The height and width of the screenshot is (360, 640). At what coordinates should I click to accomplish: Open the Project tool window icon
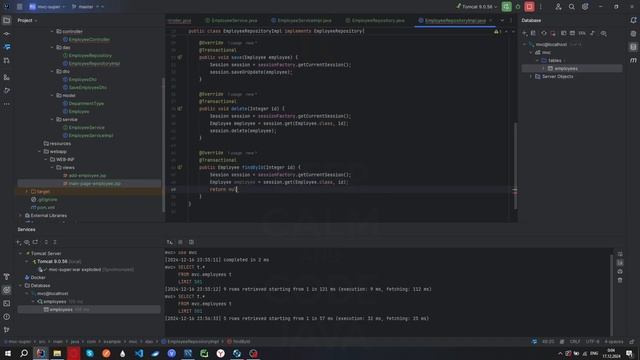click(x=7, y=20)
